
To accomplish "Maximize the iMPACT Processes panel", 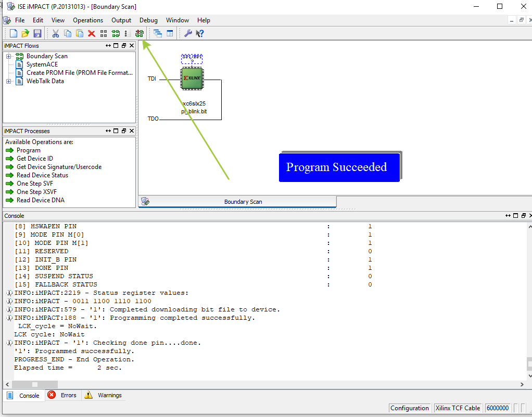I will click(x=116, y=131).
